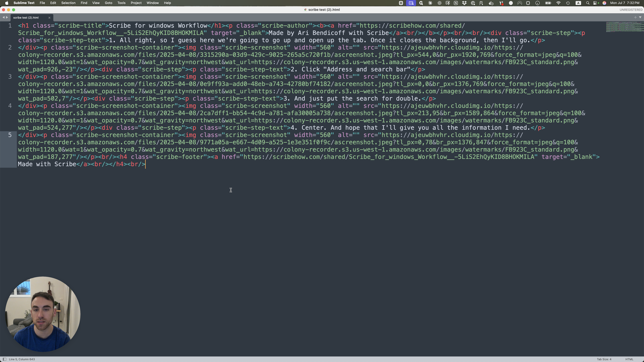Click line number 2 in gutter
Image resolution: width=644 pixels, height=362 pixels.
pos(10,48)
